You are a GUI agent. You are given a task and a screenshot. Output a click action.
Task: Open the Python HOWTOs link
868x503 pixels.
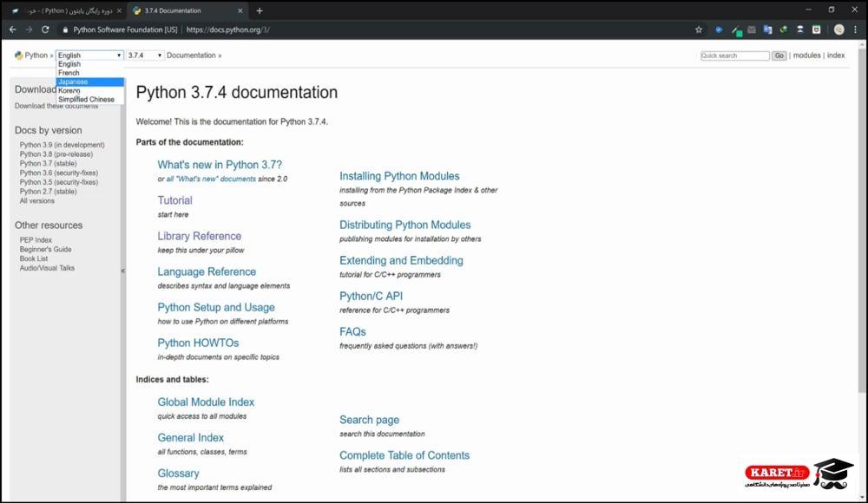tap(198, 343)
